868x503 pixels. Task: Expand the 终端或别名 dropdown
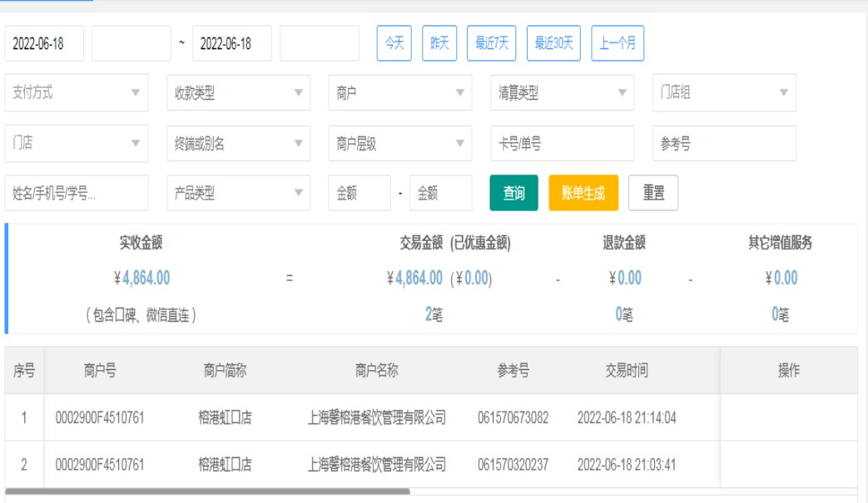coord(238,144)
